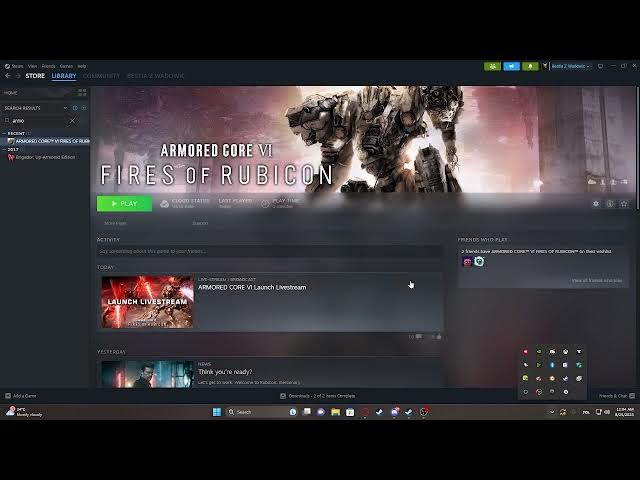
Task: Click first friend avatar in wishlist
Action: point(467,262)
